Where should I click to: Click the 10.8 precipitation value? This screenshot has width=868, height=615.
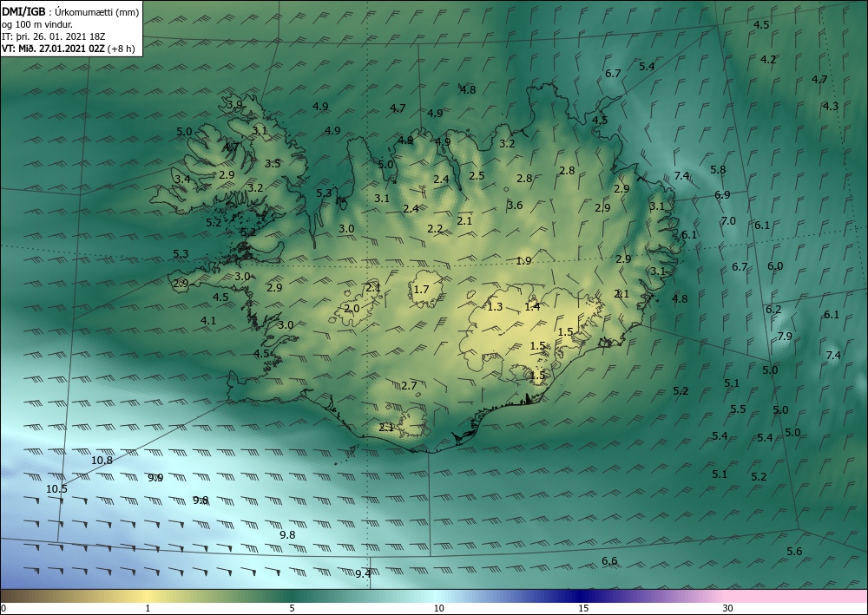(102, 460)
